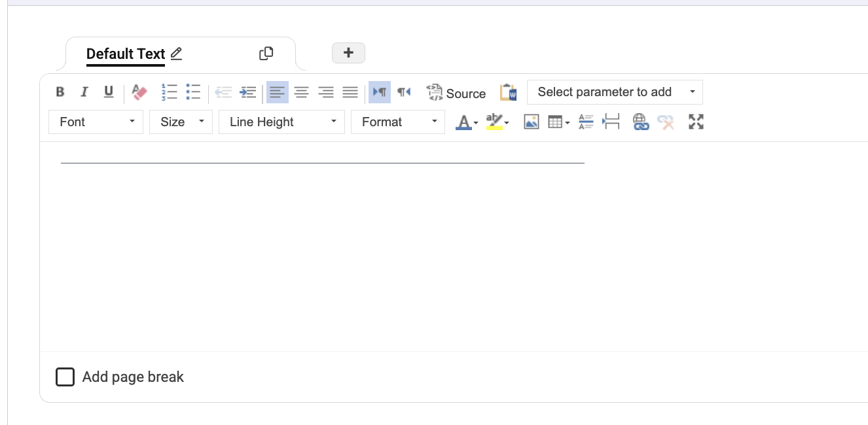Open the Format dropdown
Image resolution: width=868 pixels, height=425 pixels.
click(x=398, y=122)
